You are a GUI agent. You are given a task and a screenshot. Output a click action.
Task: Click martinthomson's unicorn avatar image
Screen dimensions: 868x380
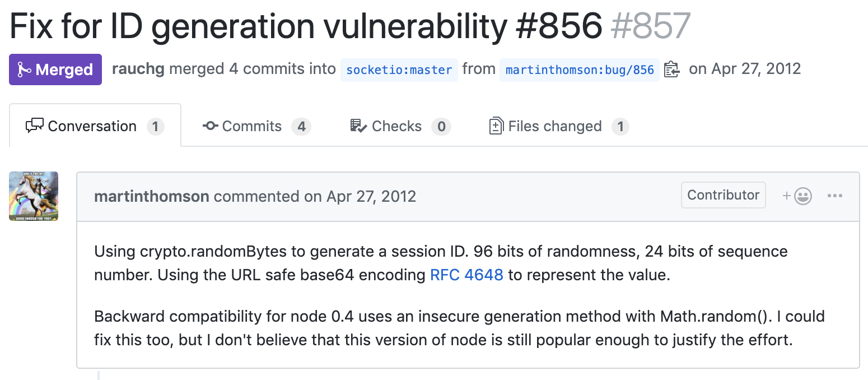[34, 196]
